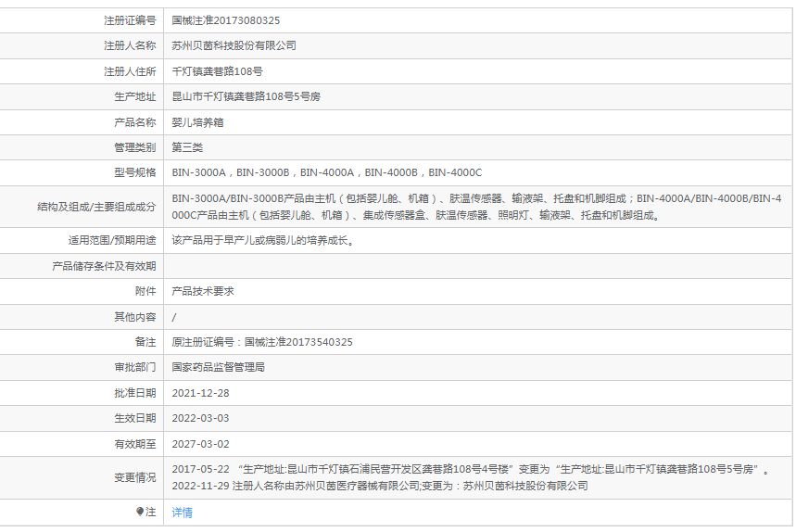This screenshot has height=532, width=796.
Task: Select management class 第三类
Action: coord(187,147)
